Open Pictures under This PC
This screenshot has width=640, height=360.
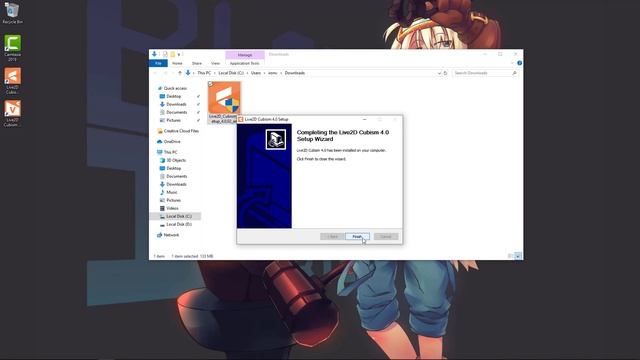coord(173,200)
